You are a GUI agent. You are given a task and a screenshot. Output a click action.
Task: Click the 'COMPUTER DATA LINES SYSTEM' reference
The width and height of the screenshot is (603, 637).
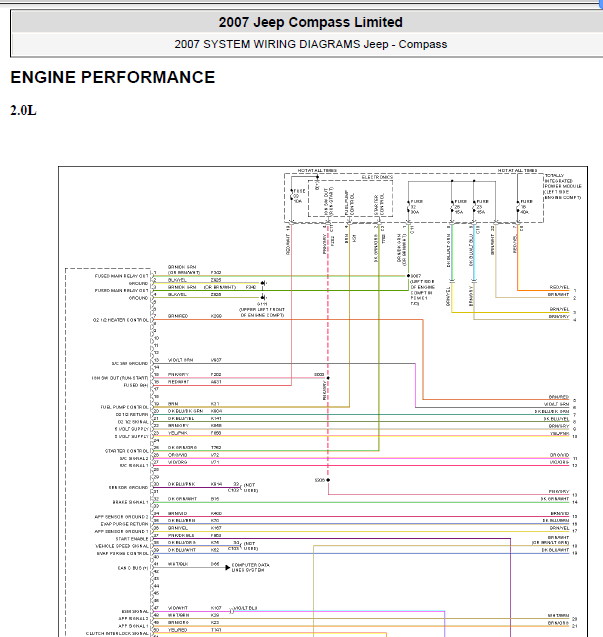(250, 568)
